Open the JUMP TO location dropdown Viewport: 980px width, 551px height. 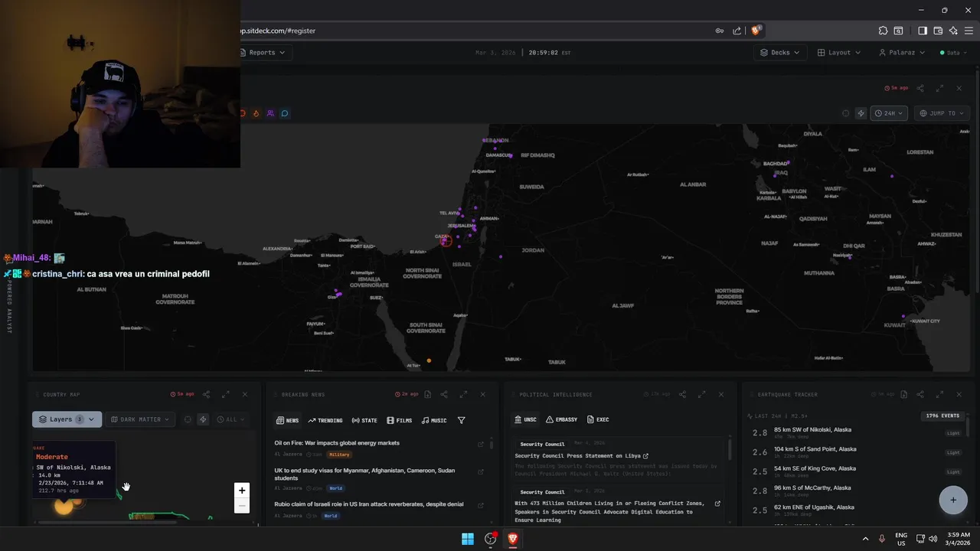[942, 113]
